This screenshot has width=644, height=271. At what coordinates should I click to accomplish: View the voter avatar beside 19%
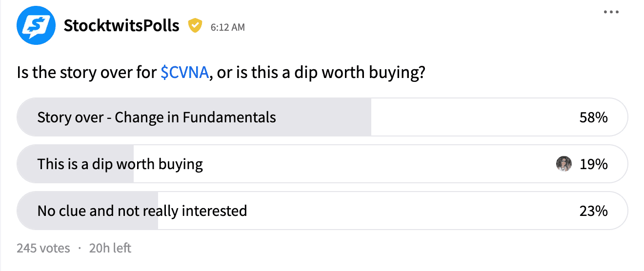click(564, 164)
